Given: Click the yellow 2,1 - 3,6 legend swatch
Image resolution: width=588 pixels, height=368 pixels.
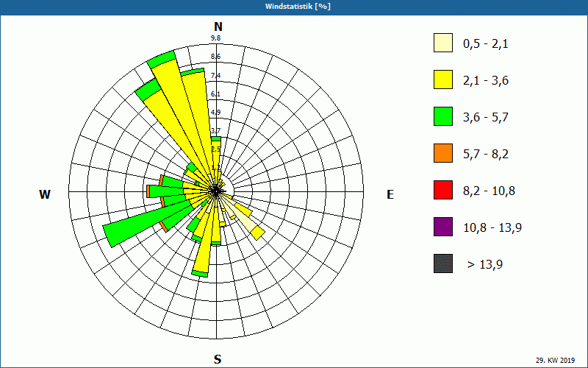Looking at the screenshot, I should (443, 79).
